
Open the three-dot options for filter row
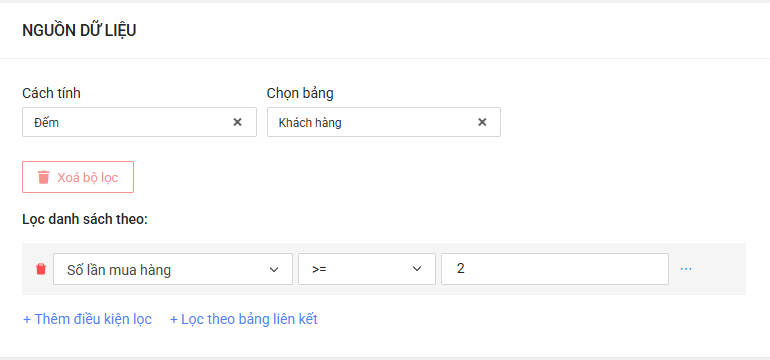[x=686, y=269]
